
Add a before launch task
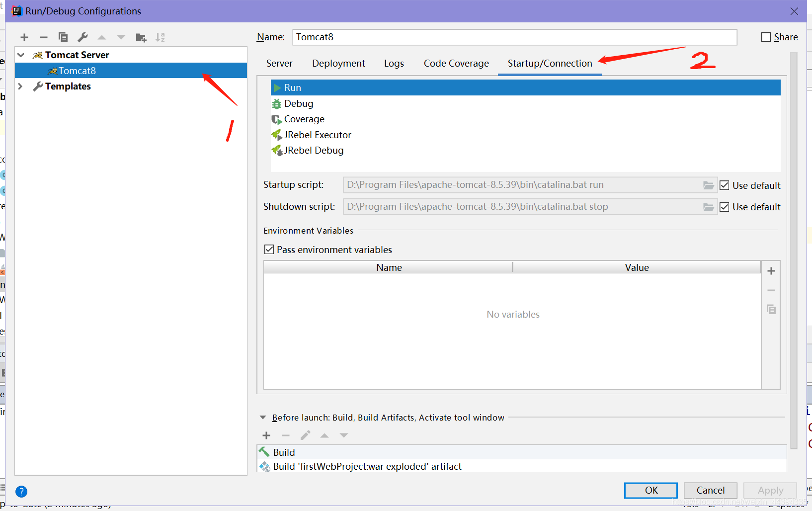[266, 435]
